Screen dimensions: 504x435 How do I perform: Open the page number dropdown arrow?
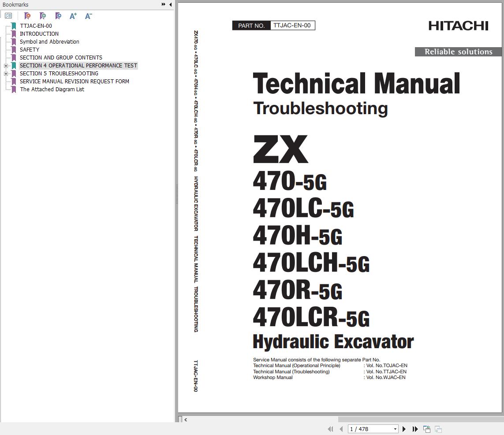pyautogui.click(x=396, y=429)
